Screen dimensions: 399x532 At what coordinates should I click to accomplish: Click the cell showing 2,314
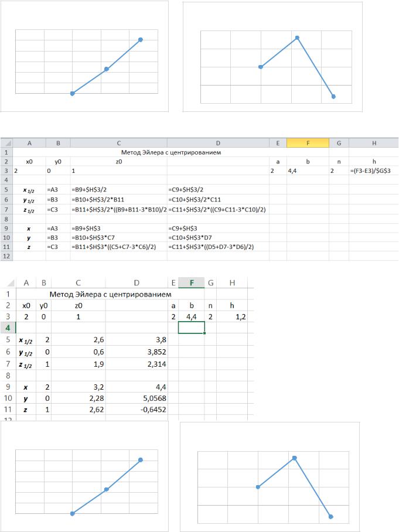[137, 364]
